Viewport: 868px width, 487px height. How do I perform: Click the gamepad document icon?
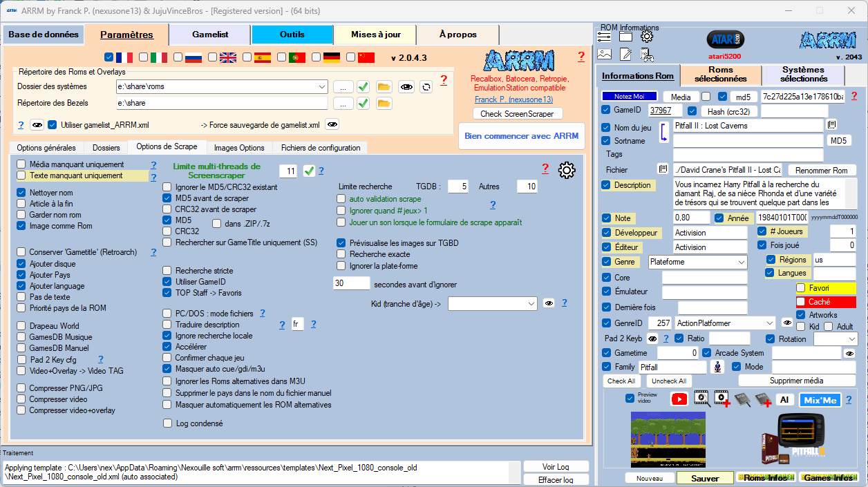647,54
